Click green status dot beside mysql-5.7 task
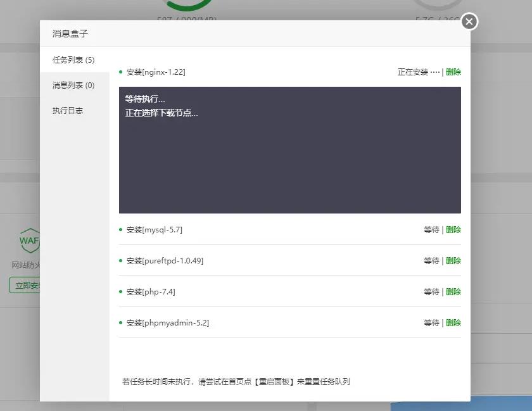This screenshot has width=532, height=411. coord(122,229)
